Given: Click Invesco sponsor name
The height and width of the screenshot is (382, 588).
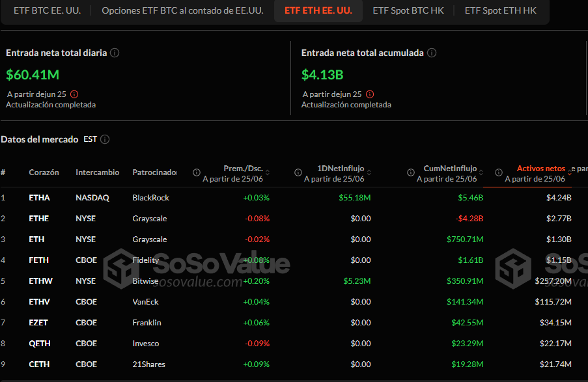Looking at the screenshot, I should point(145,344).
